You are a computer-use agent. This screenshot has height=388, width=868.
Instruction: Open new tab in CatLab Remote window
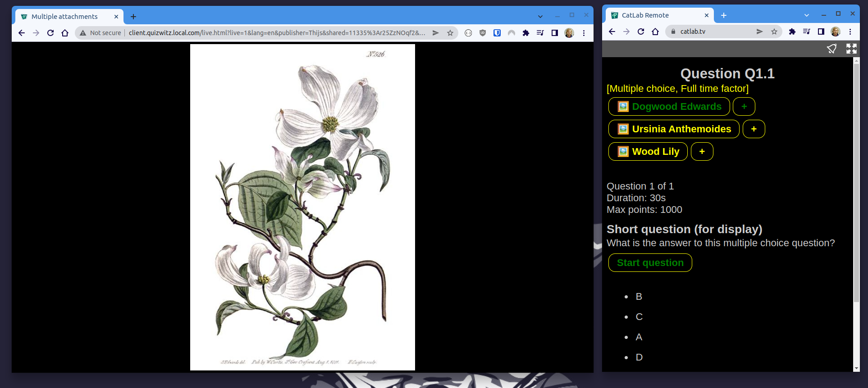[x=724, y=15]
